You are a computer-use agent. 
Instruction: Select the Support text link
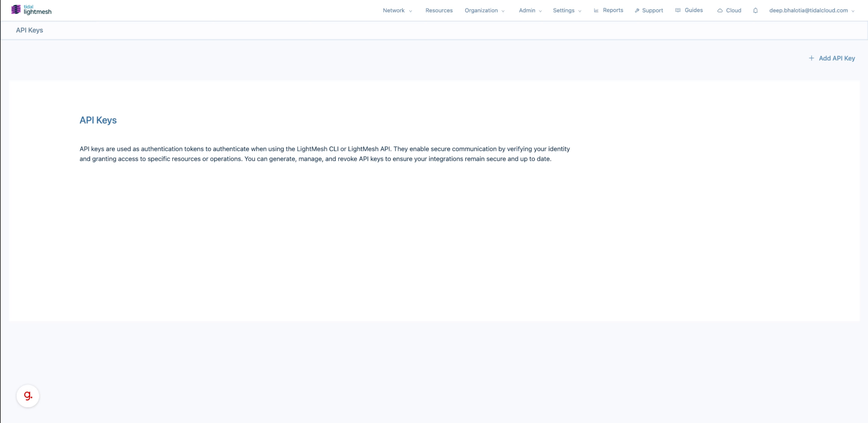coord(652,10)
